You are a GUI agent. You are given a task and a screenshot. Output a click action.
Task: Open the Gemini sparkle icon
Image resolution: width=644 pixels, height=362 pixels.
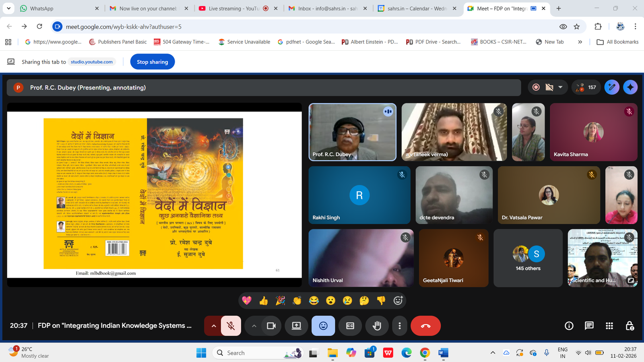click(630, 87)
